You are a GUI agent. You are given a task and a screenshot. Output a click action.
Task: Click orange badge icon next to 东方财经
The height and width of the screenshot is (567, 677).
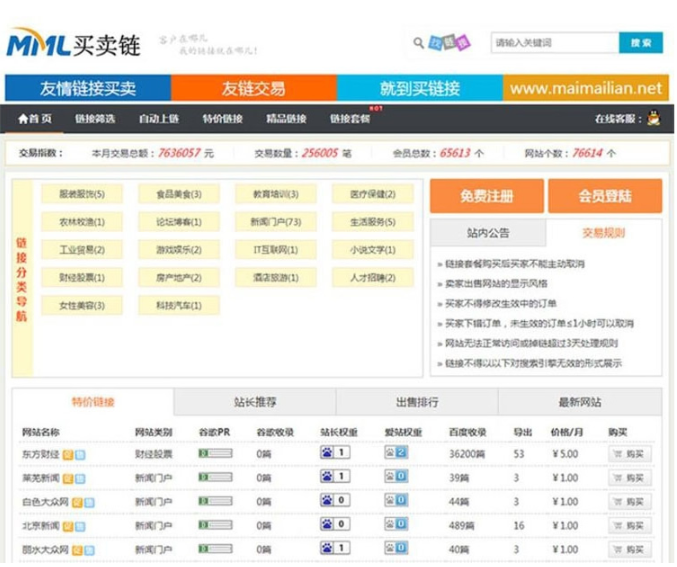click(x=68, y=454)
